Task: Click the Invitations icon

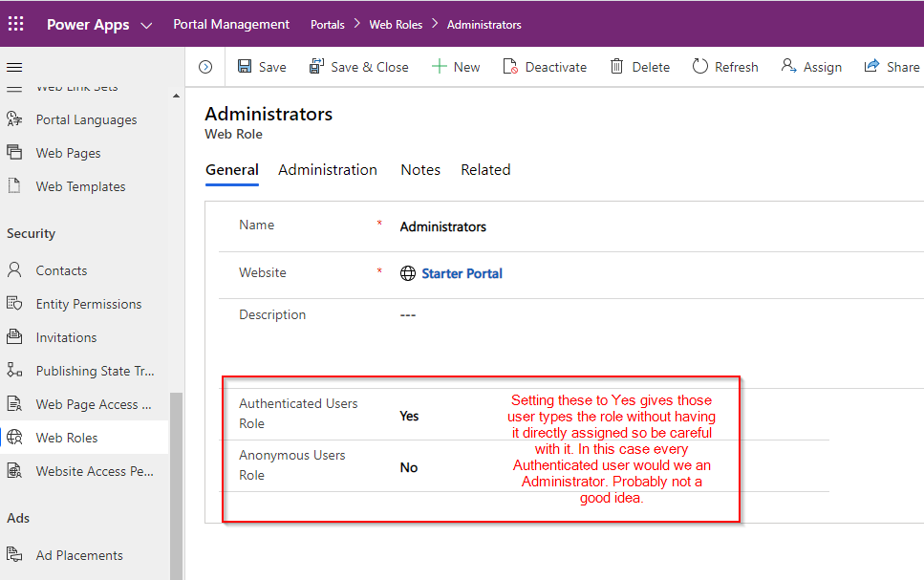Action: (14, 336)
